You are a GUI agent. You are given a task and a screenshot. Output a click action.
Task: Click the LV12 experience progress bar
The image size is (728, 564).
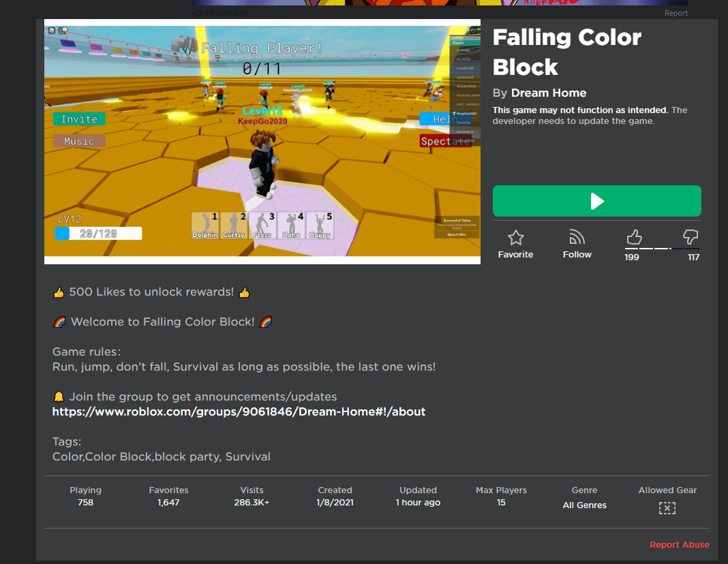(x=100, y=233)
